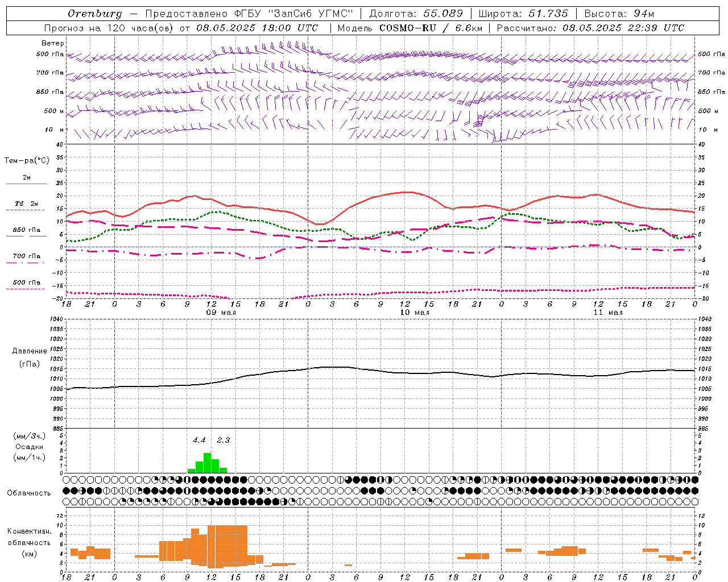Click the tallest green precipitation bar

[208, 463]
